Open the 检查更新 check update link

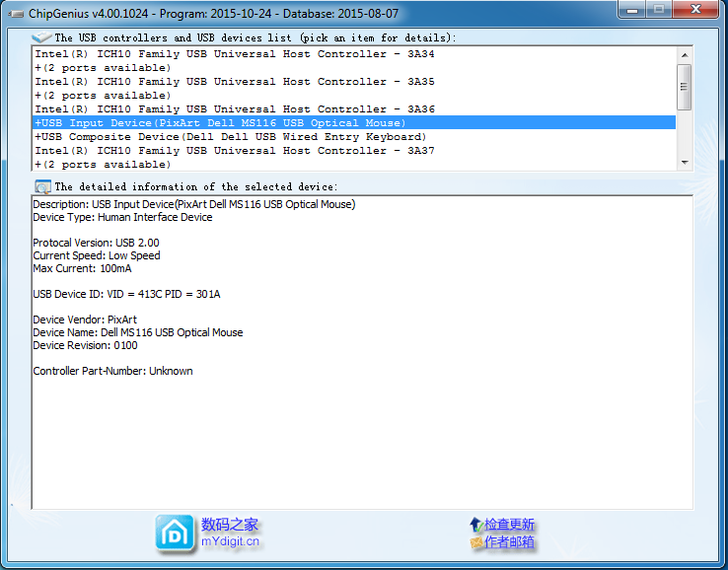coord(509,524)
